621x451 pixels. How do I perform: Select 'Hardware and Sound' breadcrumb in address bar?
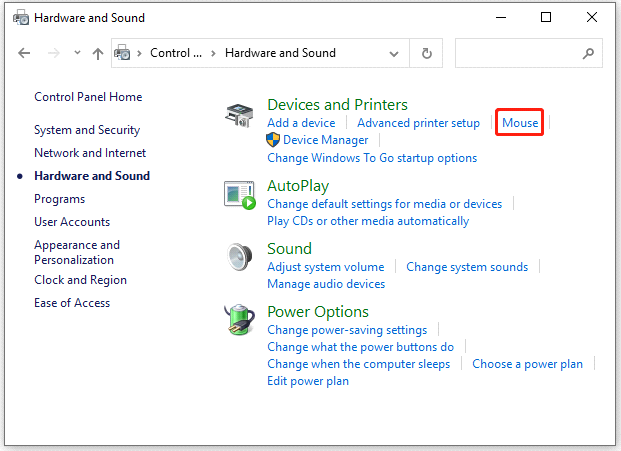280,53
